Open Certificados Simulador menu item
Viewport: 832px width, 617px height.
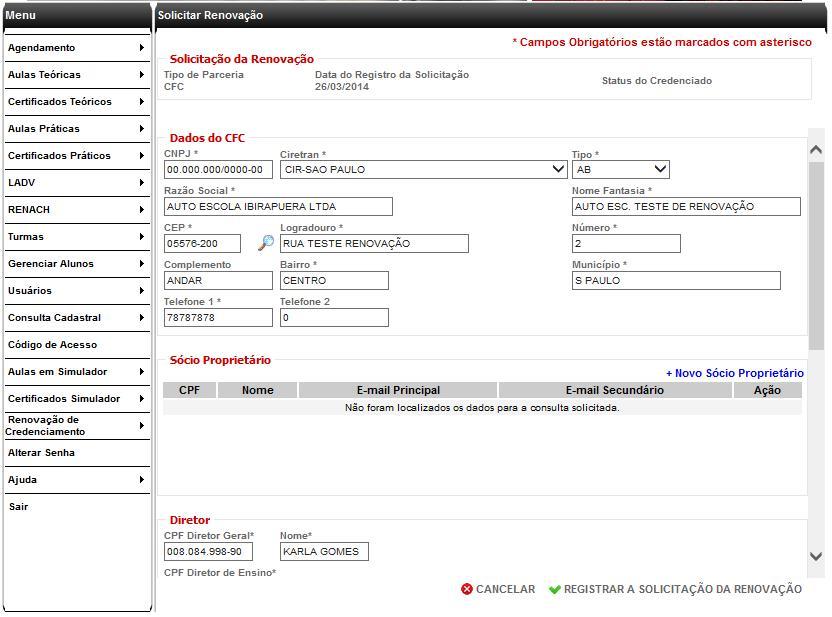click(77, 399)
